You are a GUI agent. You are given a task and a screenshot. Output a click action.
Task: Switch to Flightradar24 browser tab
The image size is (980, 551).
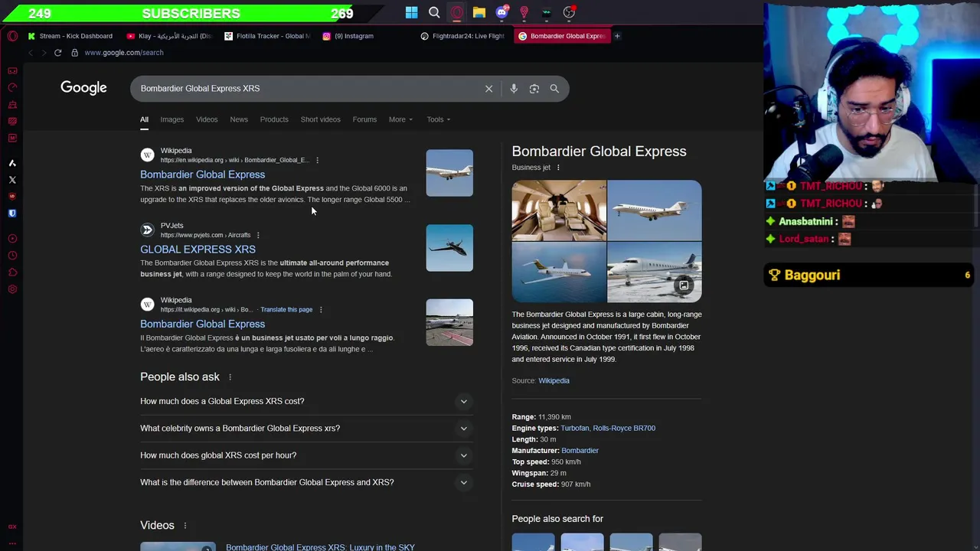point(463,36)
